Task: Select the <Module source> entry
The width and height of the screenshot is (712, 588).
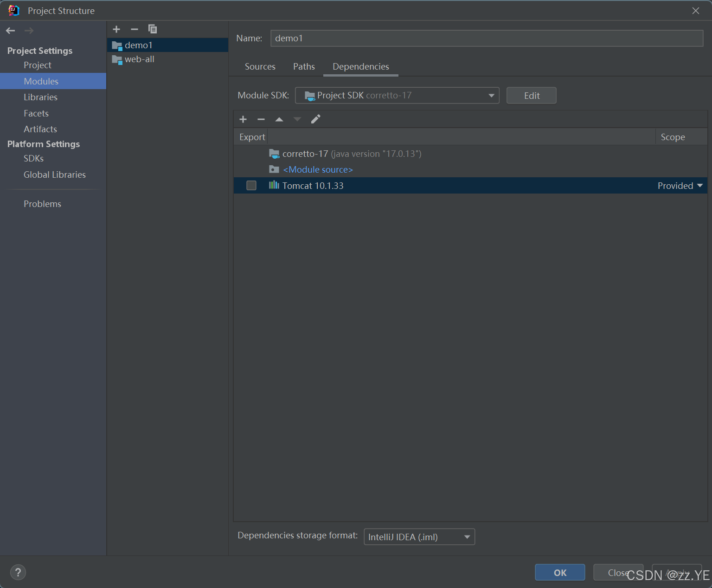Action: point(470,169)
